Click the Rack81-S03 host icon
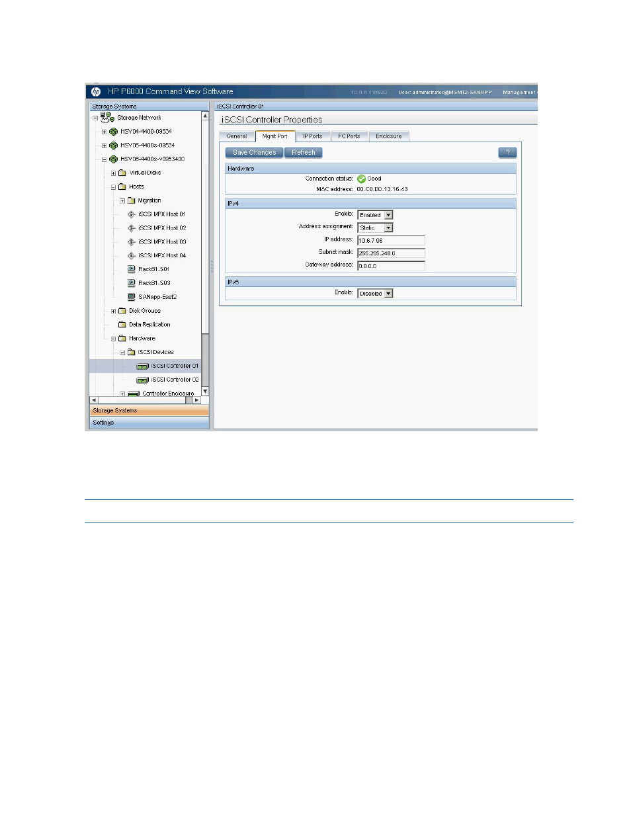 coord(132,283)
